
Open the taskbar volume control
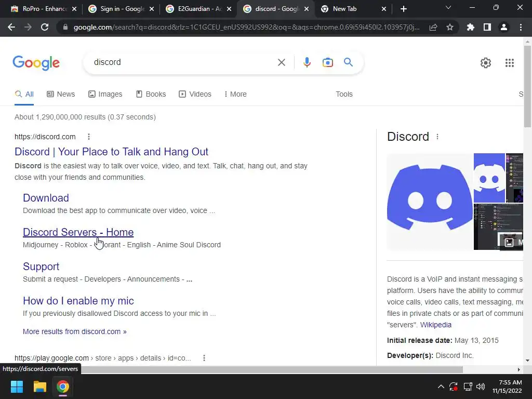481,387
